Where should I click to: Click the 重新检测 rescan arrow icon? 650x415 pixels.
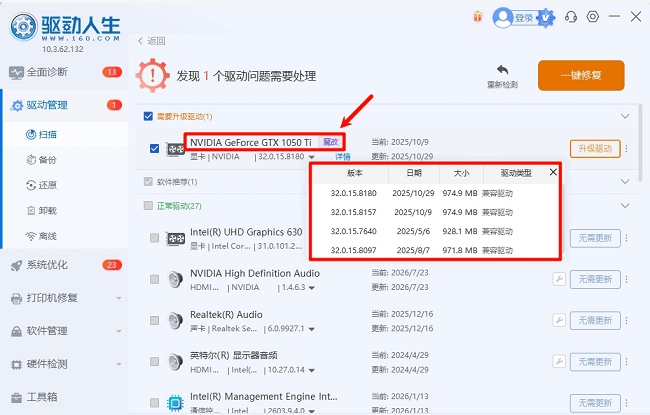pos(502,70)
